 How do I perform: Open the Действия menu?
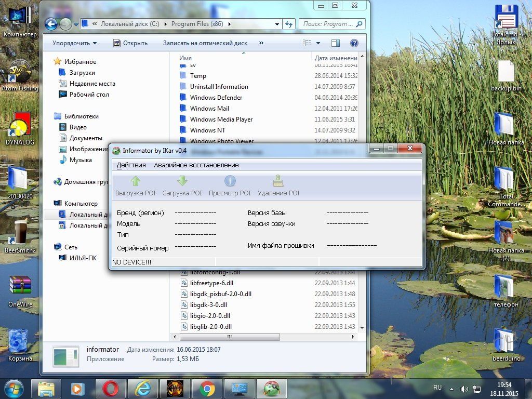coord(131,165)
